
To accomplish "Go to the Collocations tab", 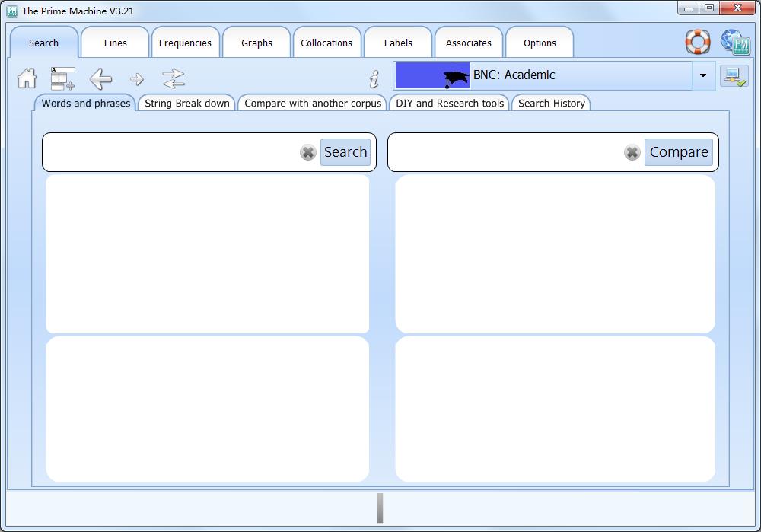I will pyautogui.click(x=326, y=43).
